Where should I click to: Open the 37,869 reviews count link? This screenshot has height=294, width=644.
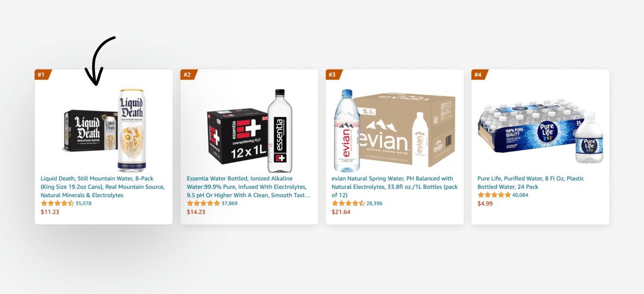coord(229,204)
